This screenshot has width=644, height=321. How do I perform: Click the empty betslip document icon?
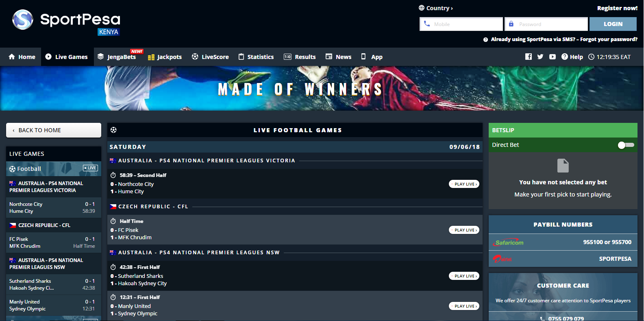click(x=563, y=166)
